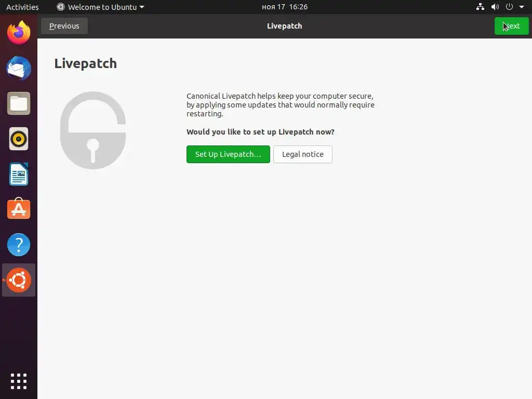Launch Rhythmbox music player

[x=19, y=139]
